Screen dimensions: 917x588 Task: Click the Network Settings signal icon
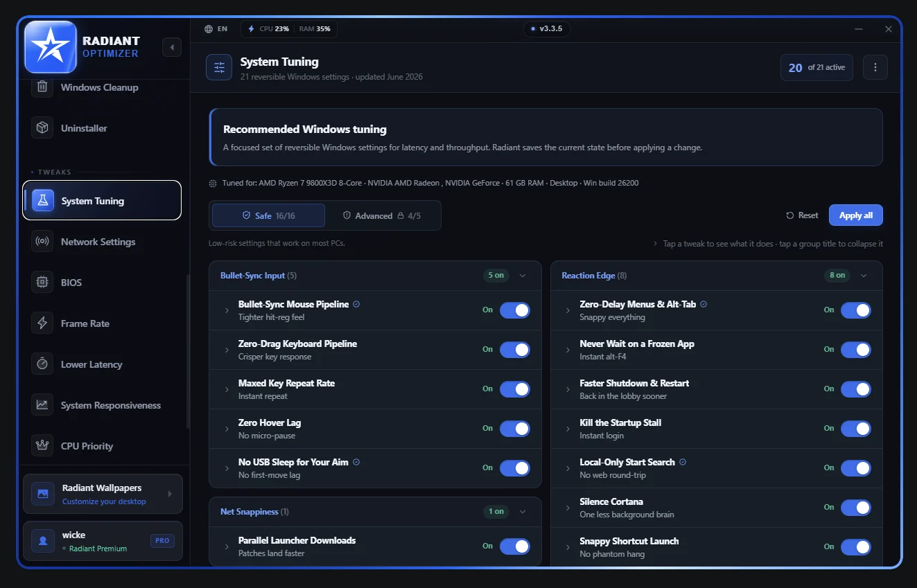(x=42, y=242)
